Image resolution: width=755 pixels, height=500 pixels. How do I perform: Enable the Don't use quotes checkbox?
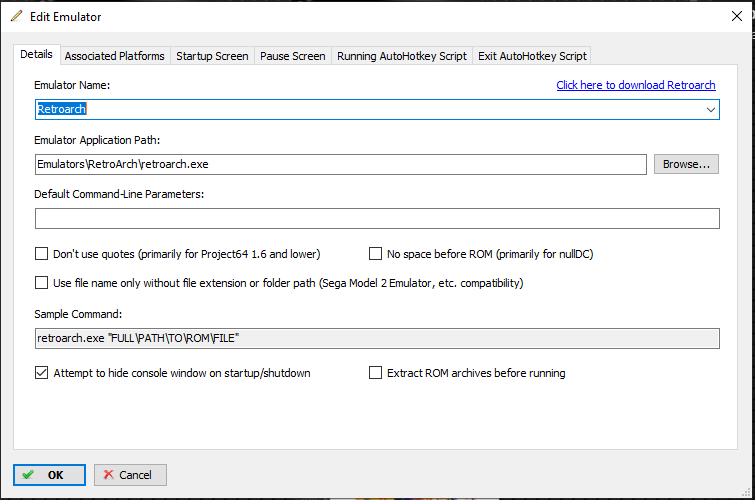tap(41, 254)
